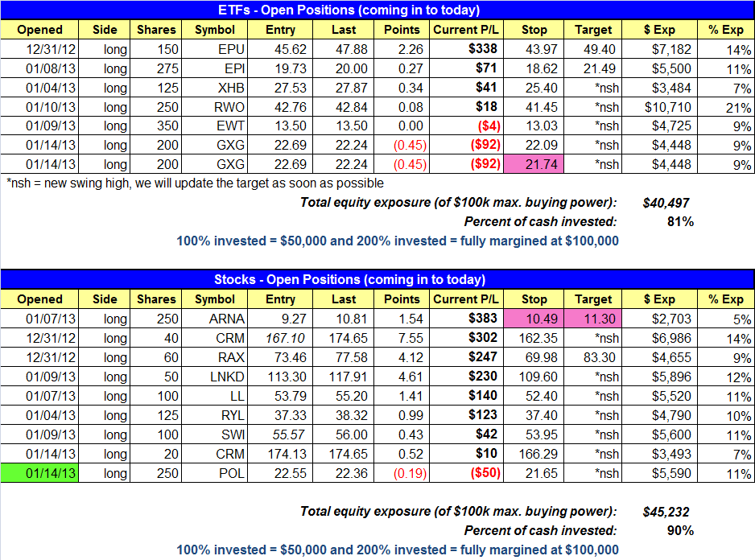This screenshot has width=755, height=560.
Task: Click SWI italic entry price 55.57
Action: pos(288,434)
